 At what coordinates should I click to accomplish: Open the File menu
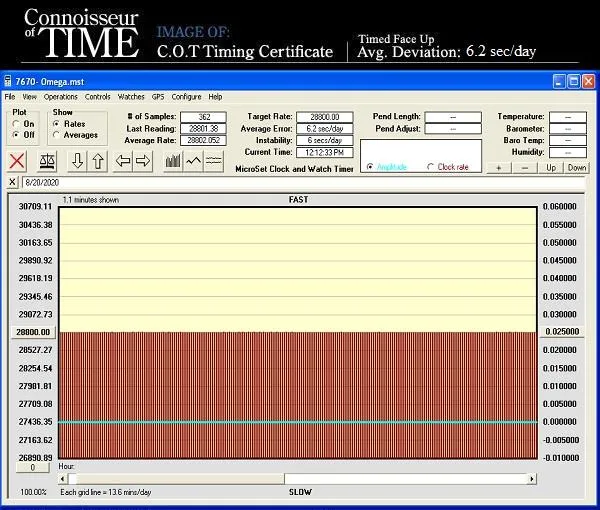(10, 97)
